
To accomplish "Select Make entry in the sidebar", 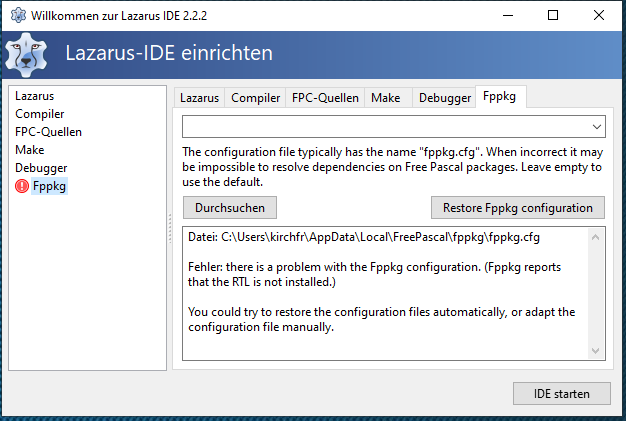I will (x=30, y=150).
